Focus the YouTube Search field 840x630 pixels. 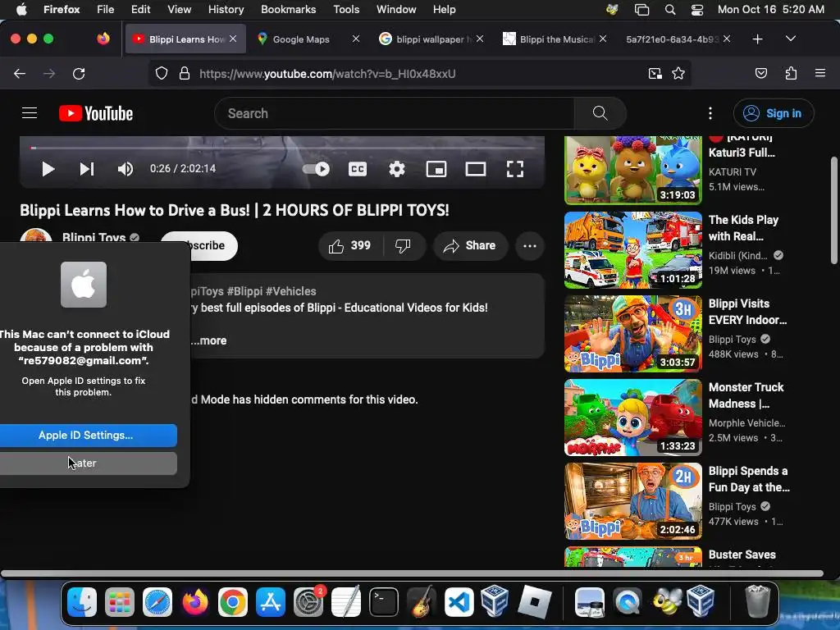[395, 113]
